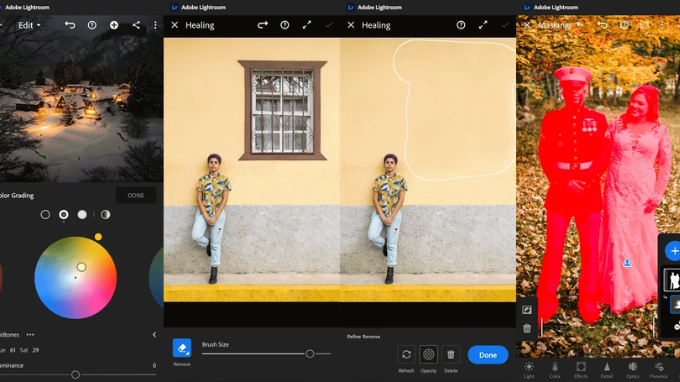680x382 pixels.
Task: Click the redo arrow in the first Healing screen
Action: [x=262, y=25]
